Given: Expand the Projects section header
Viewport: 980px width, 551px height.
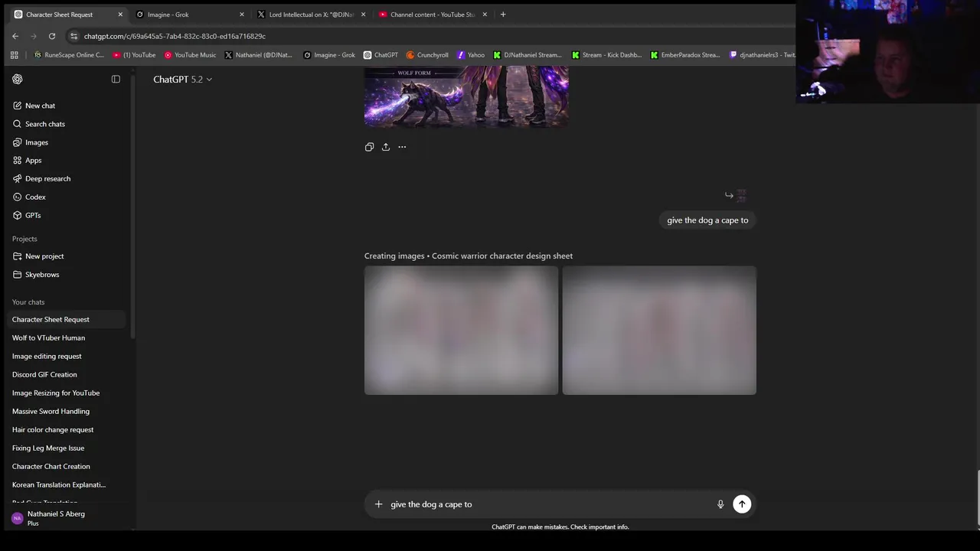Looking at the screenshot, I should [x=24, y=239].
